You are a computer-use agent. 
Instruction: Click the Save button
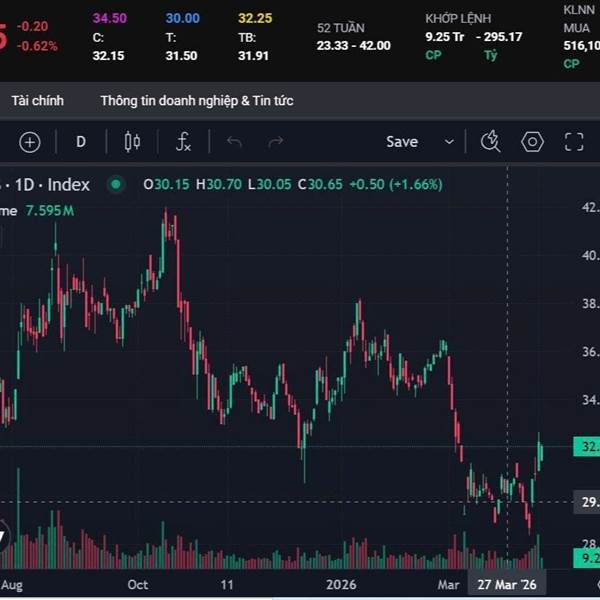click(x=402, y=142)
